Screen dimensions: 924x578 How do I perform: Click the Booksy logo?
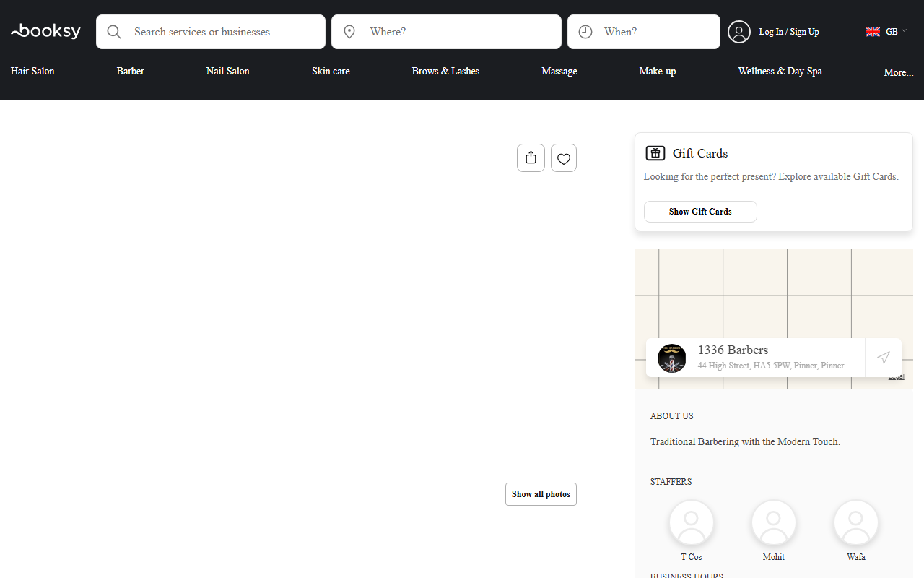click(45, 31)
